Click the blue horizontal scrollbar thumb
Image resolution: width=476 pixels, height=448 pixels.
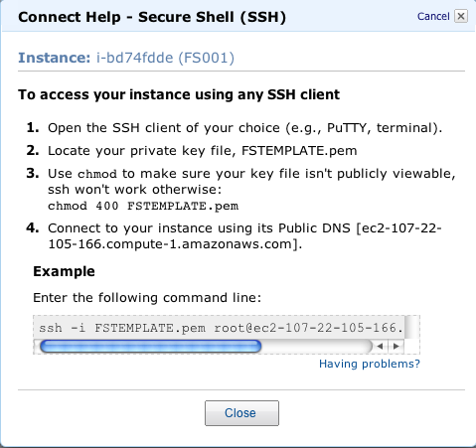point(151,347)
